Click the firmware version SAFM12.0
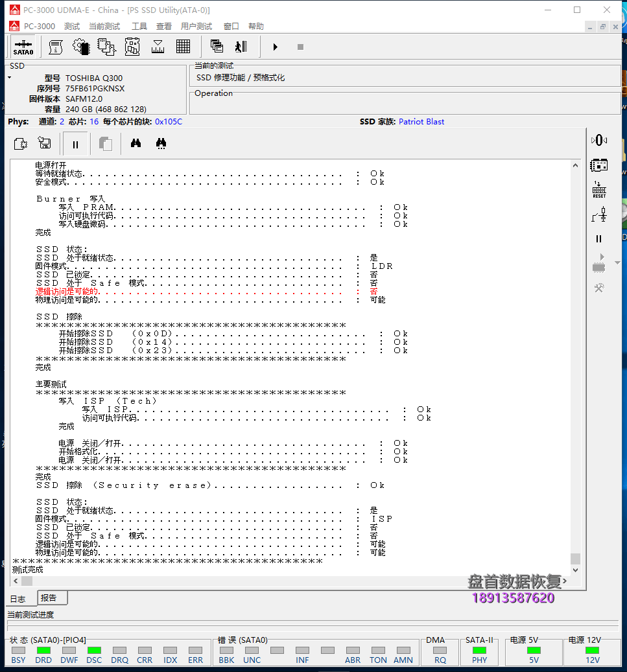 (x=84, y=99)
